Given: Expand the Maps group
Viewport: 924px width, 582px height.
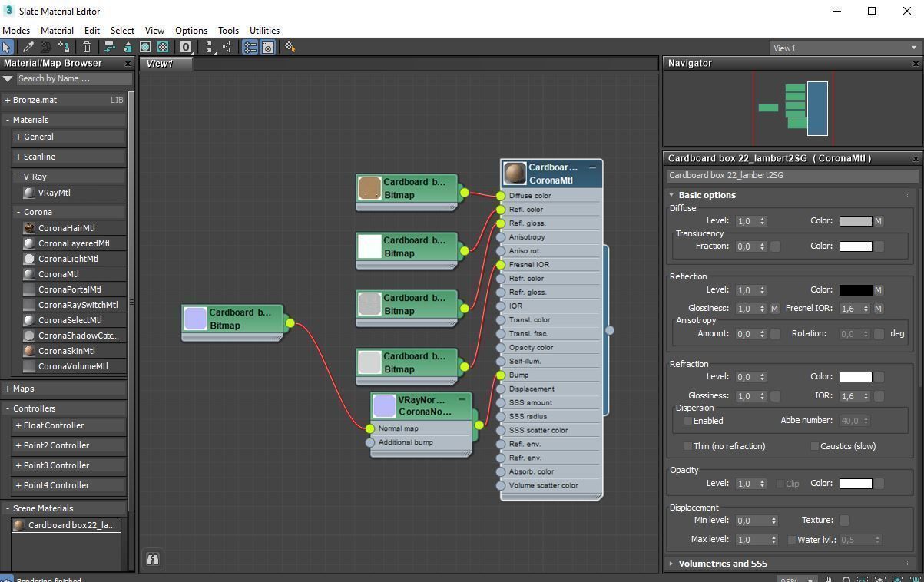Looking at the screenshot, I should (8, 389).
